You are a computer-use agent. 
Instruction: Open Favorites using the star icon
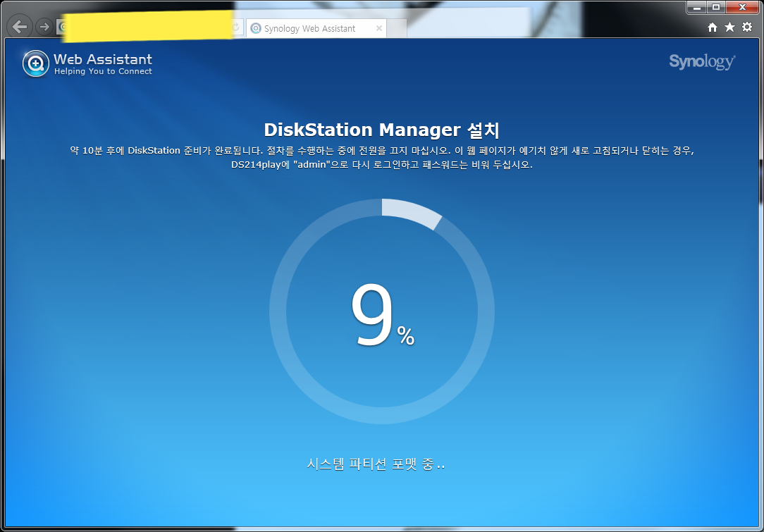pyautogui.click(x=729, y=27)
